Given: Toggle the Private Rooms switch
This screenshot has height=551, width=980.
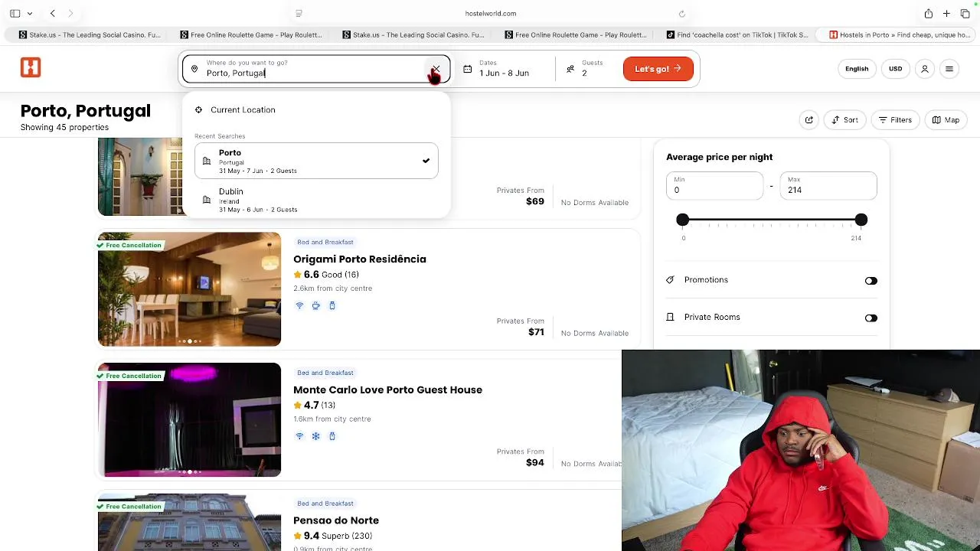Looking at the screenshot, I should pyautogui.click(x=871, y=318).
